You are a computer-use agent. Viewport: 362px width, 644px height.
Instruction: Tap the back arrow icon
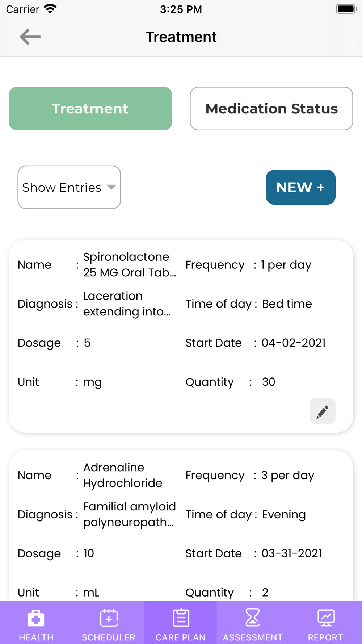(30, 37)
